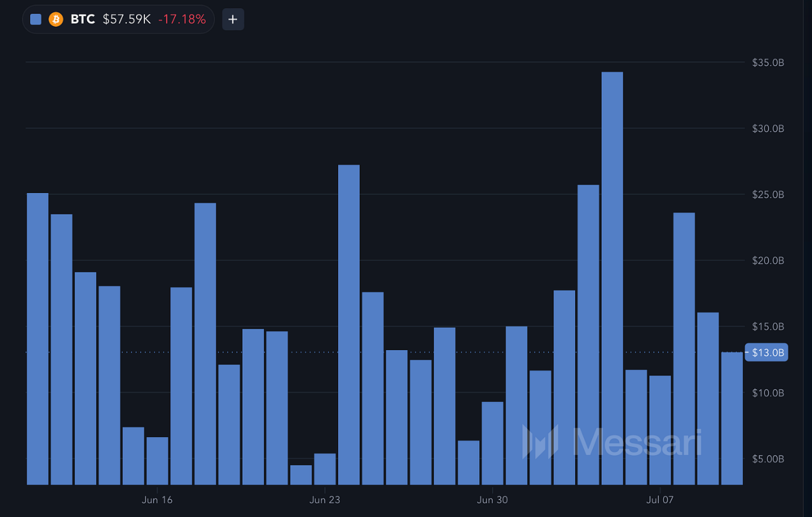Click the Messari watermark logo
This screenshot has width=812, height=517.
612,442
